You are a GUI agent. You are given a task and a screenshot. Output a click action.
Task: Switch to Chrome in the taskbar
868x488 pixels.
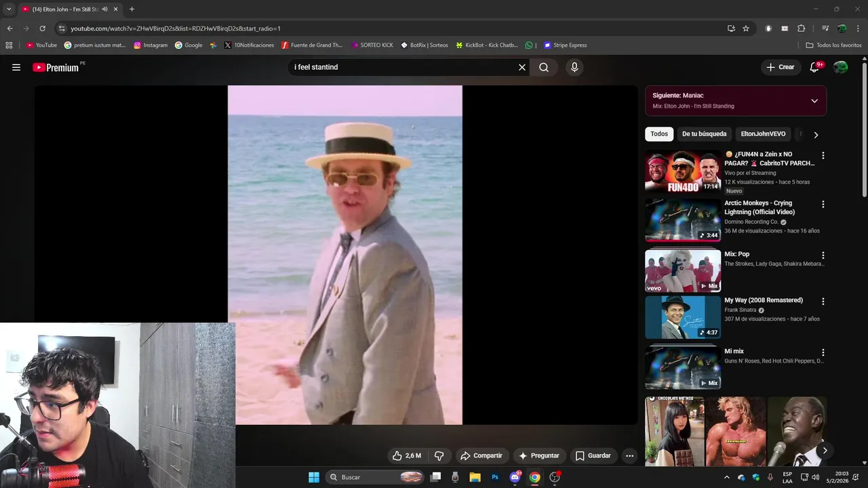coord(535,477)
